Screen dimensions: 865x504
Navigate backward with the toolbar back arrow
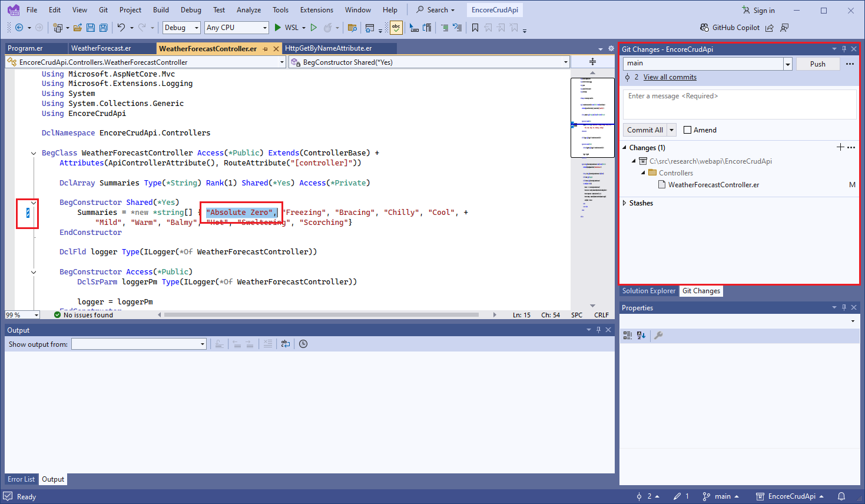tap(19, 28)
